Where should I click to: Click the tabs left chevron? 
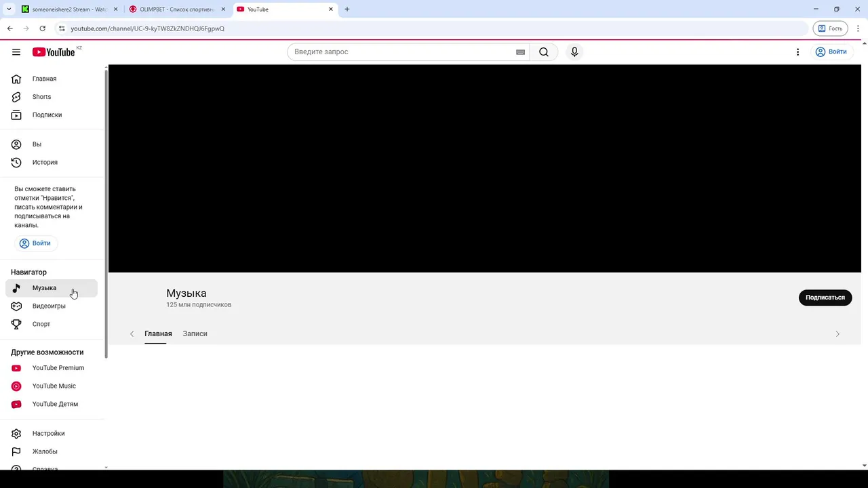point(132,334)
